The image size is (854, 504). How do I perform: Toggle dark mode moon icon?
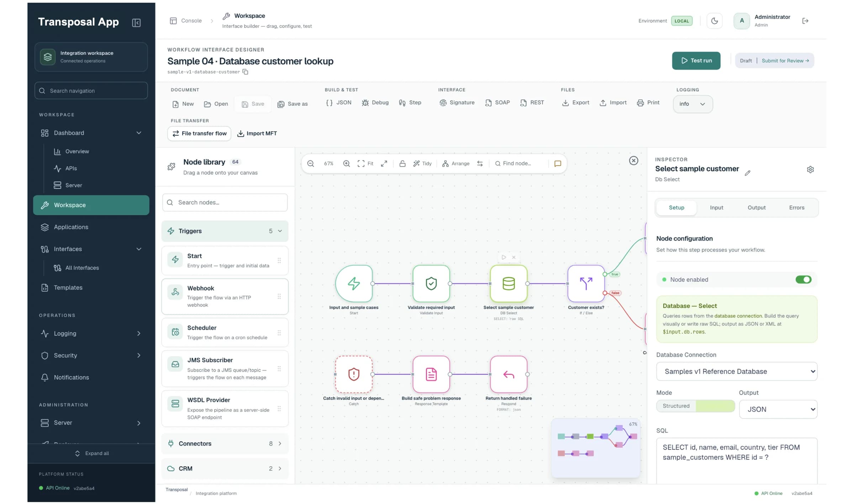[x=714, y=21]
